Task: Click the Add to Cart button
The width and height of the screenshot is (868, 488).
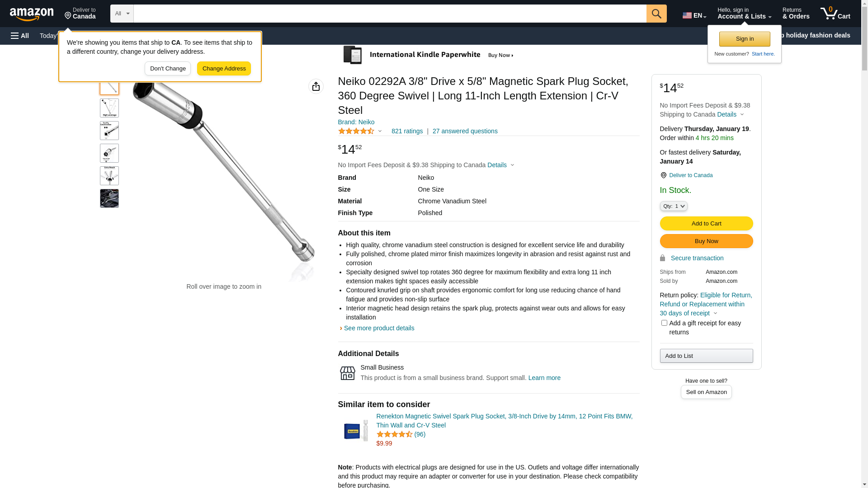Action: (706, 224)
